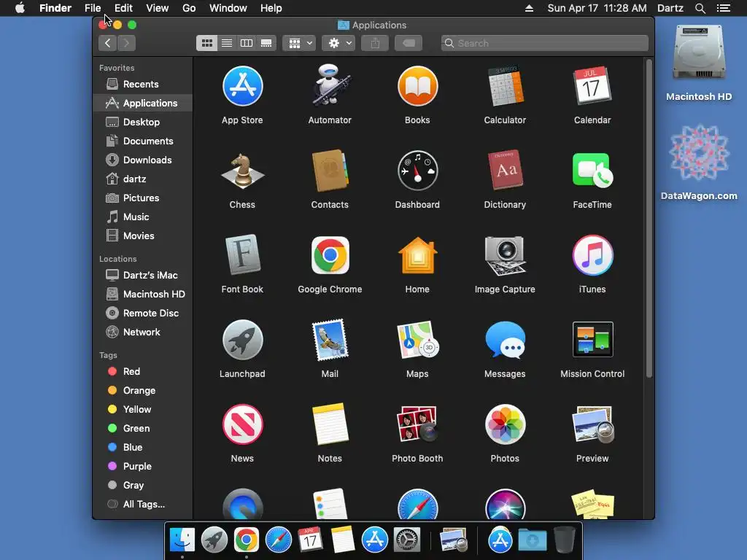Viewport: 747px width, 560px height.
Task: Select Recents in the sidebar
Action: click(x=142, y=85)
